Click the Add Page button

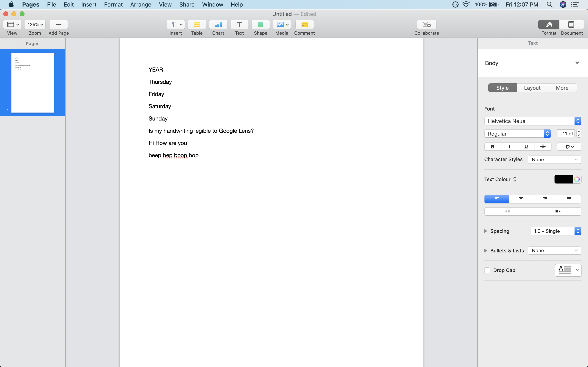tap(59, 24)
